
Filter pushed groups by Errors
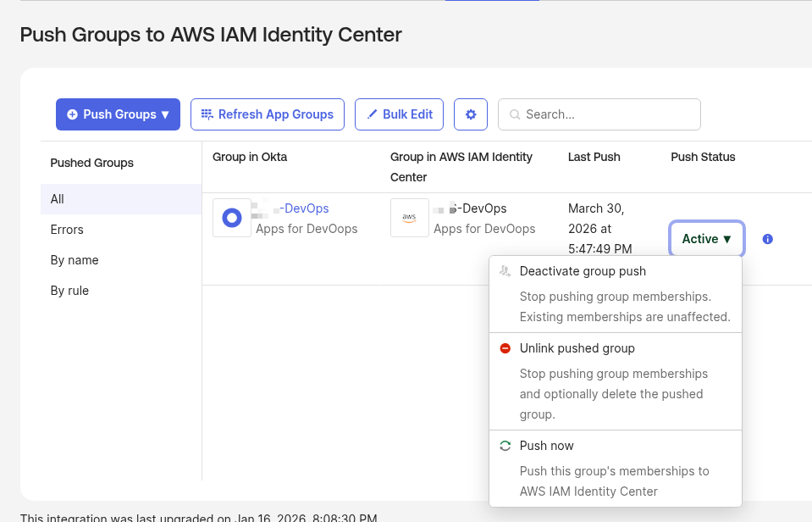click(67, 230)
